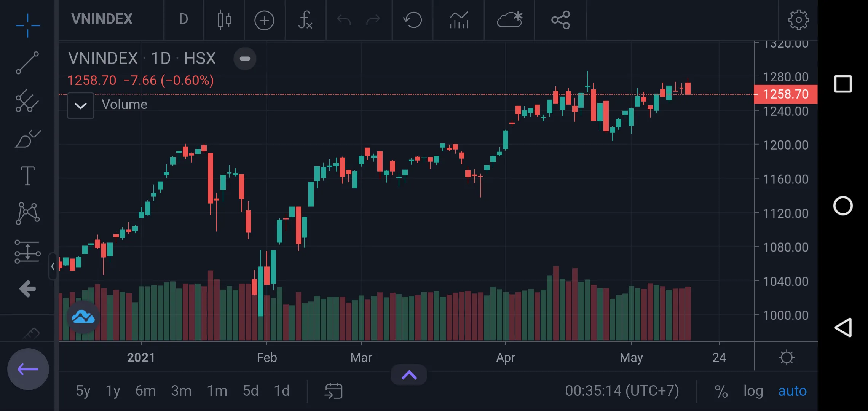The width and height of the screenshot is (868, 411).
Task: Expand the Volume indicator legend
Action: (81, 105)
